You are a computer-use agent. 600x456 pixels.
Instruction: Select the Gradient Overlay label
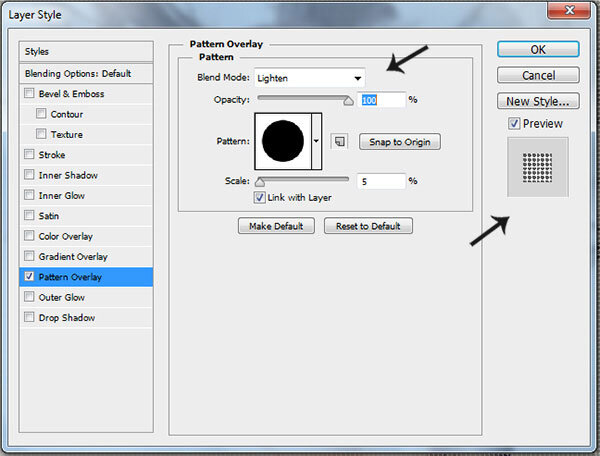coord(73,257)
